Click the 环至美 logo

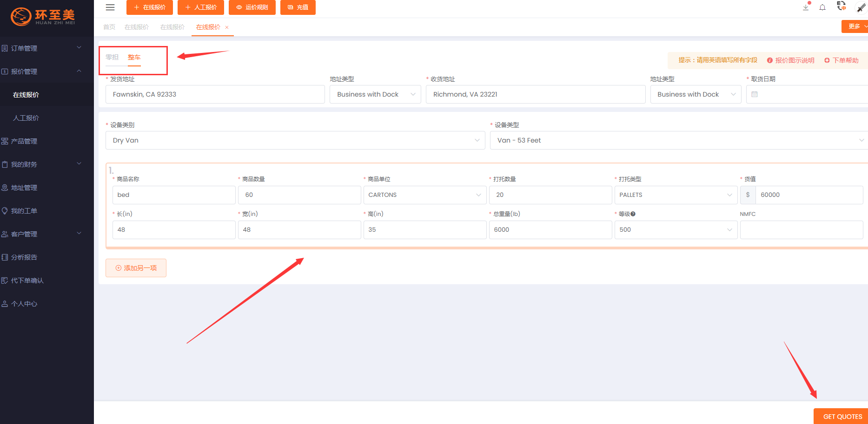click(43, 17)
